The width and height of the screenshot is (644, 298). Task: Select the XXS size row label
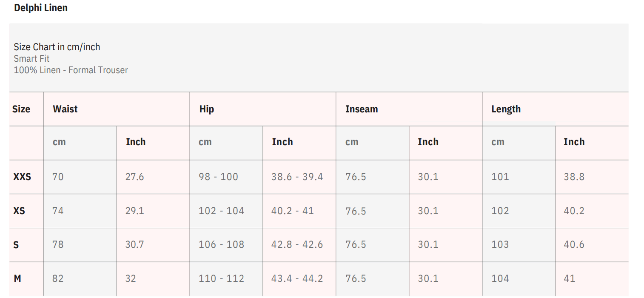(22, 177)
